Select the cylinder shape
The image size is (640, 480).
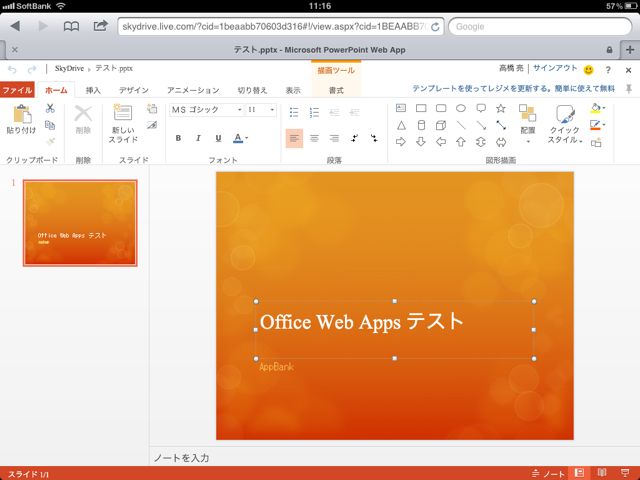tap(421, 125)
